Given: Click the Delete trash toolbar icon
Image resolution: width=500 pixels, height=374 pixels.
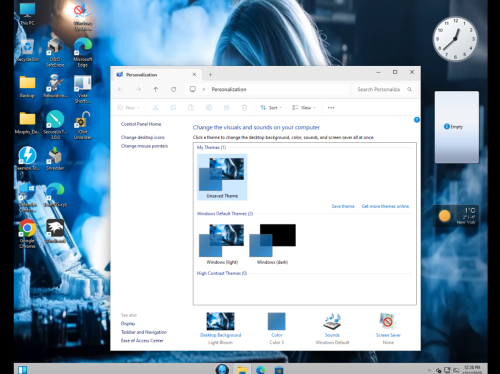Looking at the screenshot, I should point(244,108).
